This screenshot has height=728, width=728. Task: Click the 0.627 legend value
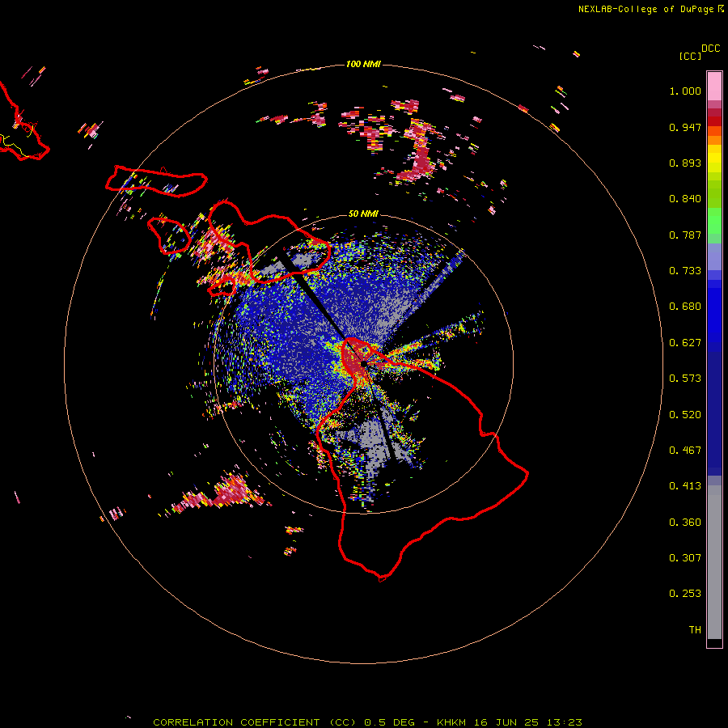pyautogui.click(x=685, y=343)
